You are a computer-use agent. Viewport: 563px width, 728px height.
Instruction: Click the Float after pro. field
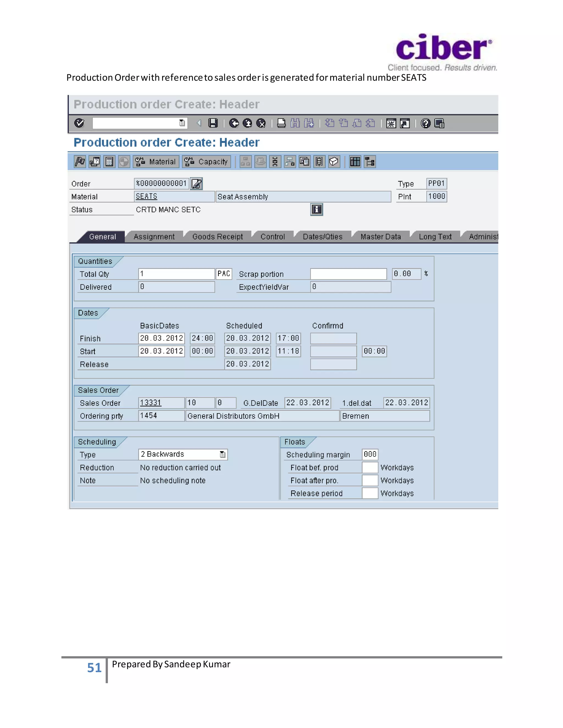coord(370,480)
